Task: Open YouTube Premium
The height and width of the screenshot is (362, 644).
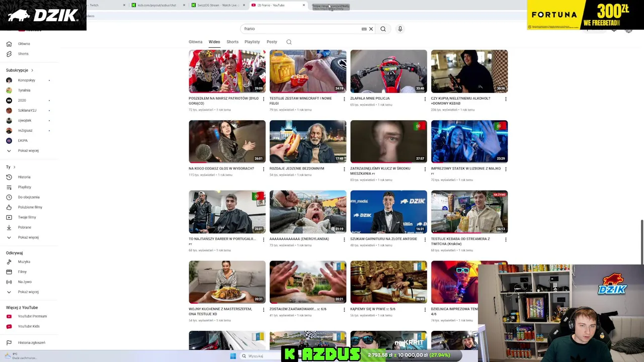Action: pos(32,316)
